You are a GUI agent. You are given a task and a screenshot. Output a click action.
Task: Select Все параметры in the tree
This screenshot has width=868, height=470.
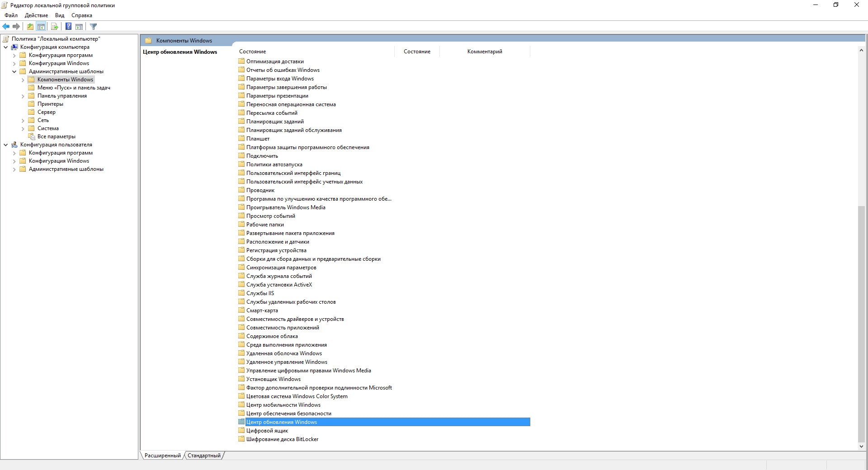(x=56, y=136)
